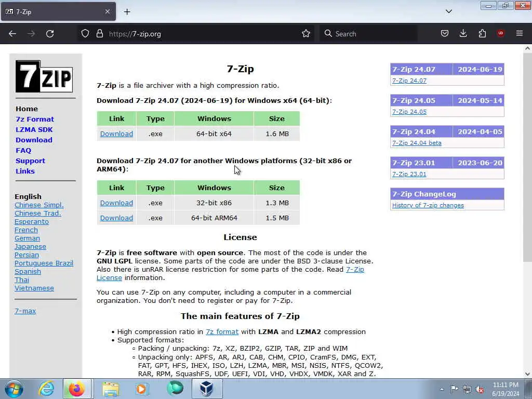Click muted volume tray icon
Image resolution: width=532 pixels, height=399 pixels.
pos(480,389)
